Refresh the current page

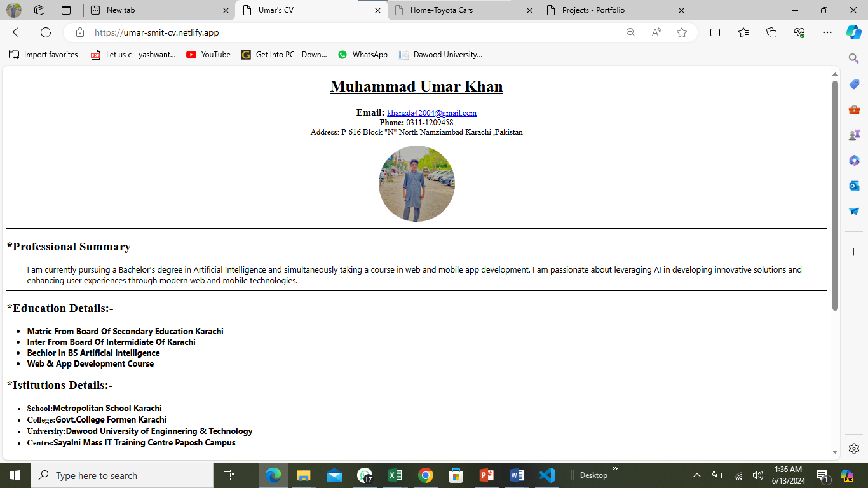pos(46,32)
